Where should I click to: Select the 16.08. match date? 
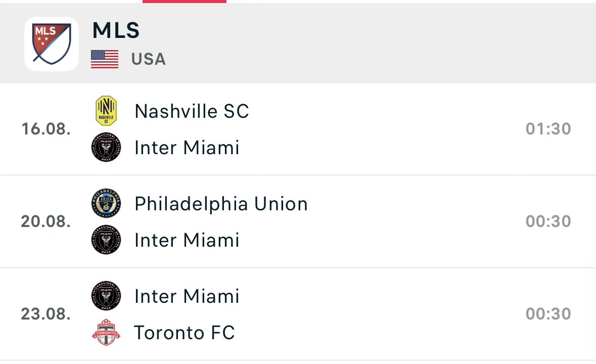46,129
